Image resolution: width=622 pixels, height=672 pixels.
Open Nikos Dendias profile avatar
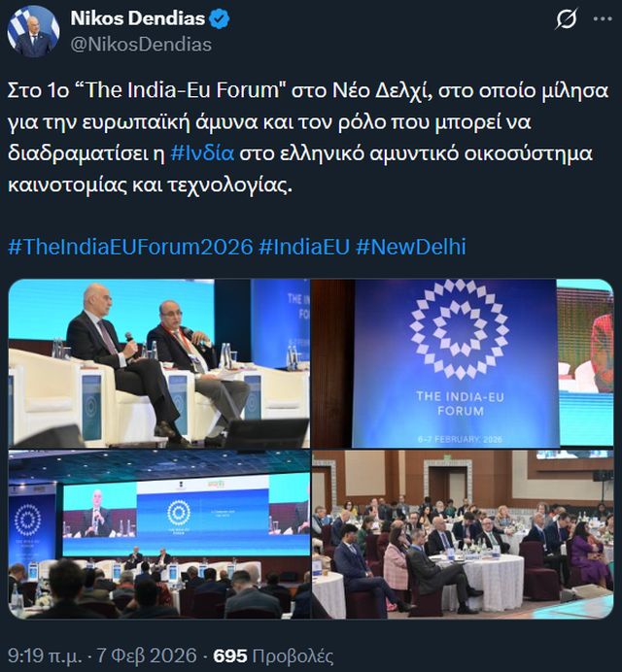[x=33, y=32]
